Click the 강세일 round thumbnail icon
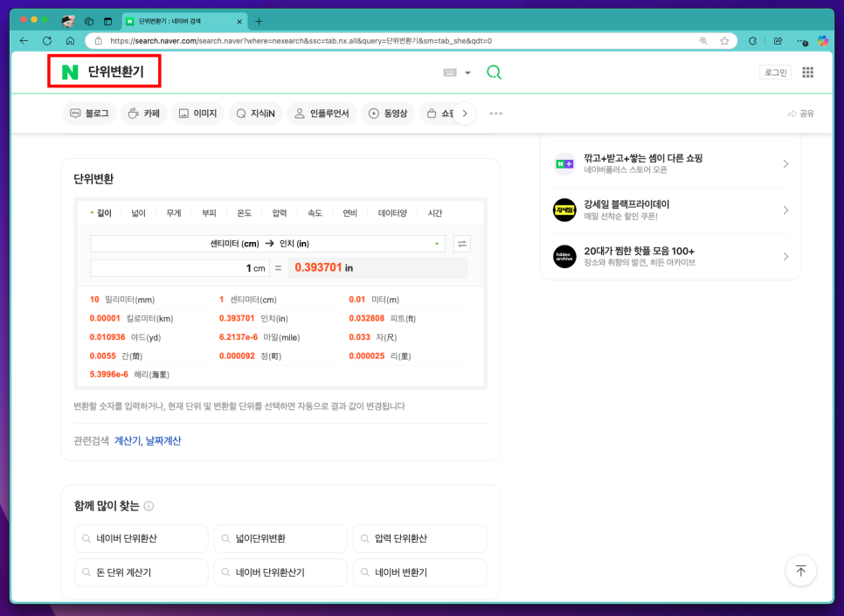The height and width of the screenshot is (616, 844). [x=564, y=210]
